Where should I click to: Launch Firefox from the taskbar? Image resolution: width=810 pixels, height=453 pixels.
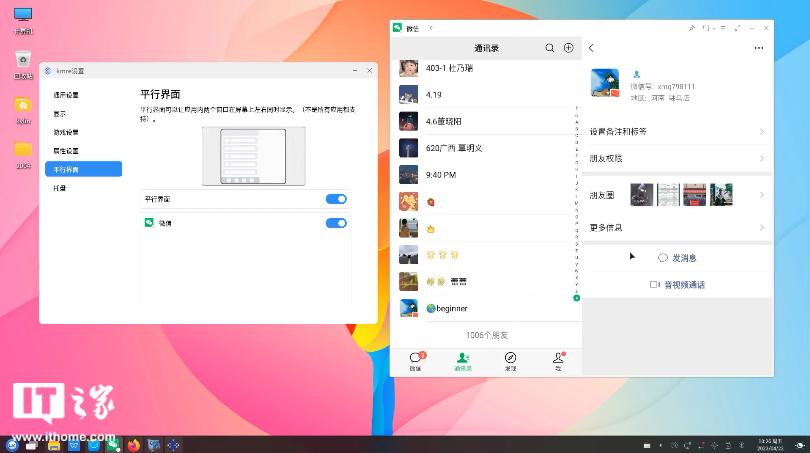[x=134, y=445]
